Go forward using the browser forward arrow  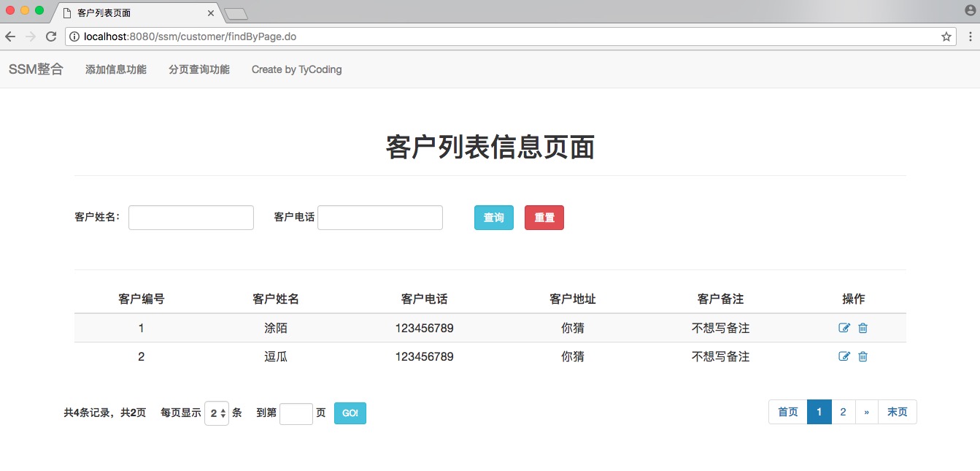tap(31, 37)
